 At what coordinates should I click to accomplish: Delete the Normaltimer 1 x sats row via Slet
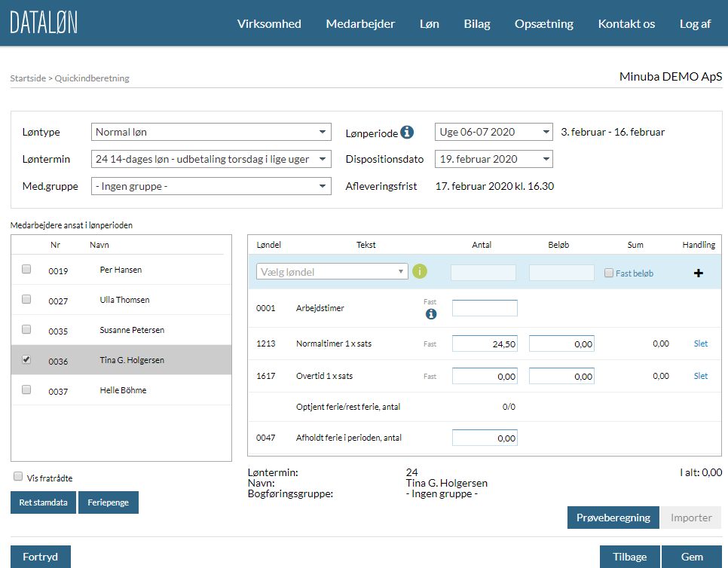[x=701, y=344]
